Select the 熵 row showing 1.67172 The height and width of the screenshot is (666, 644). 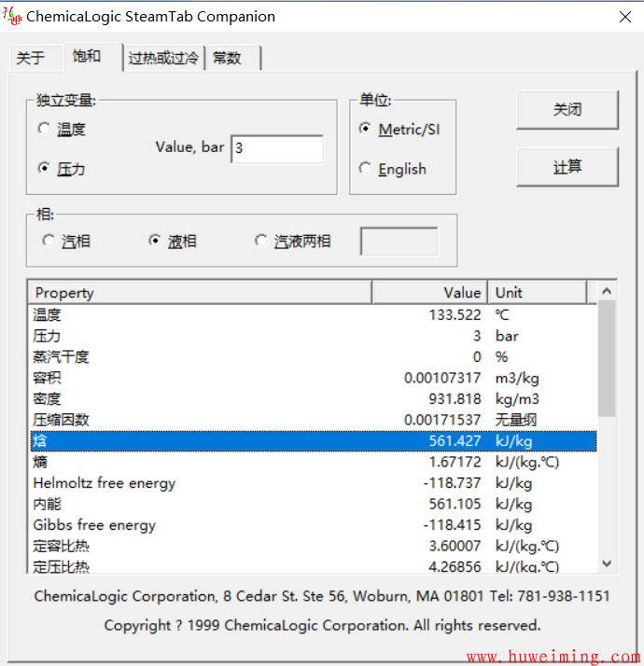[314, 462]
